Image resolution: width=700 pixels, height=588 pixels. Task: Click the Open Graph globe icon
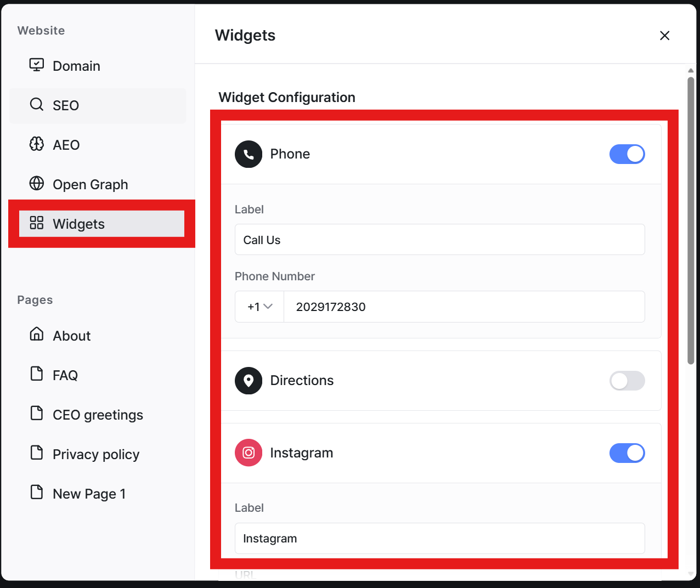(37, 184)
